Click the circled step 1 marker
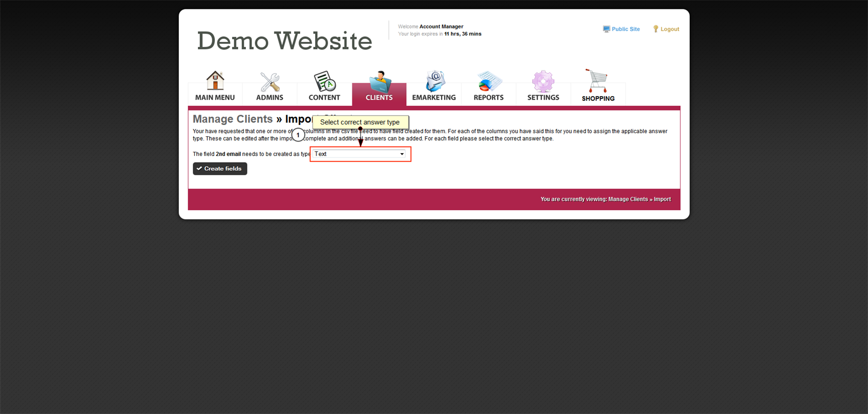The image size is (868, 414). coord(298,135)
